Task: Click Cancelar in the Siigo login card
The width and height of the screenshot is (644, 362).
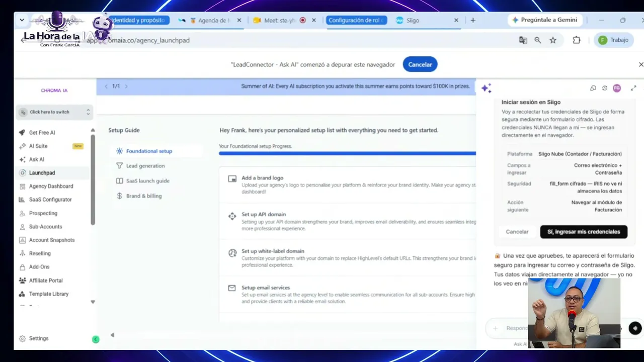Action: pos(517,232)
